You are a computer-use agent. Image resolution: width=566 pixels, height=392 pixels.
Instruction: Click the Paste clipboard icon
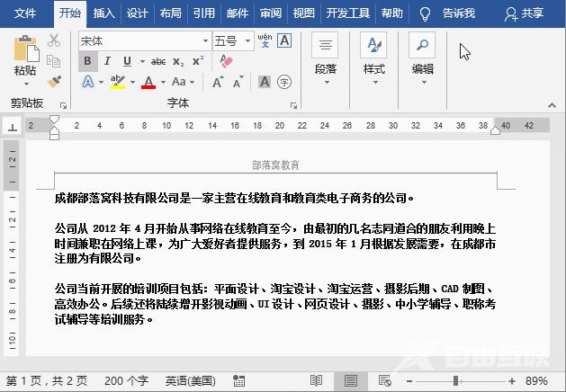coord(26,49)
